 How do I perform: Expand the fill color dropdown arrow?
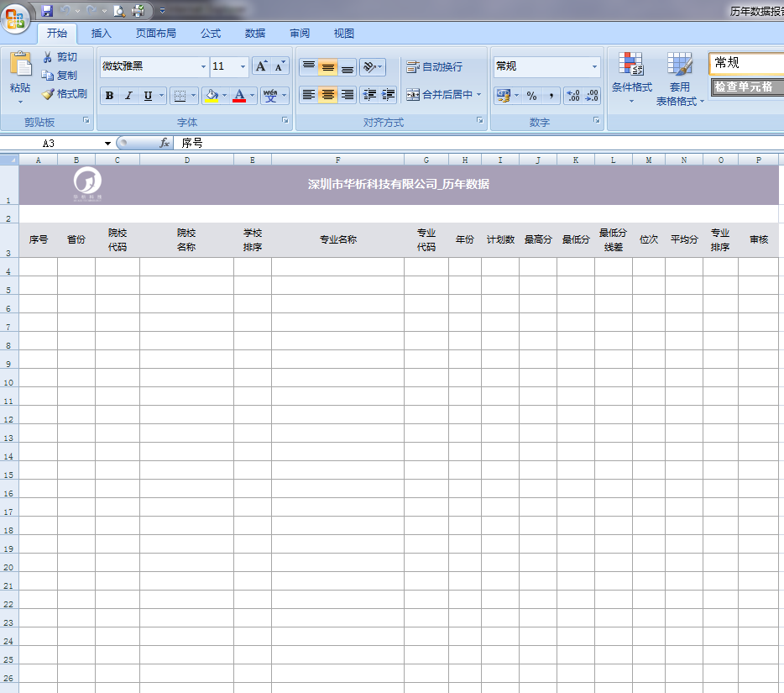click(x=224, y=96)
